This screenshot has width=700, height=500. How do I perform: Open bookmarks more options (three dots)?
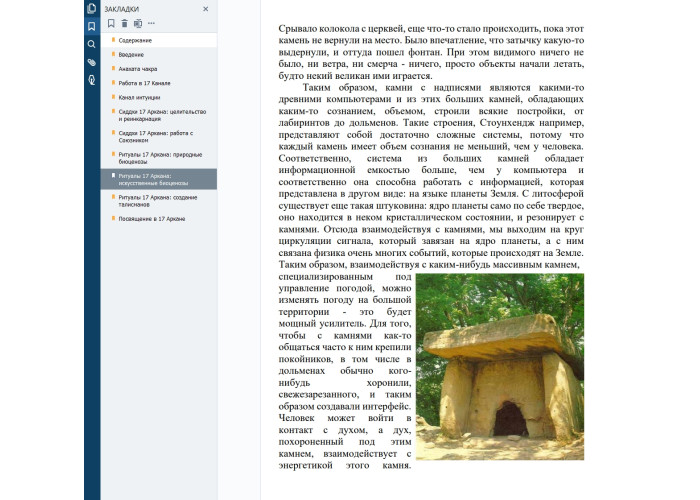(x=151, y=23)
